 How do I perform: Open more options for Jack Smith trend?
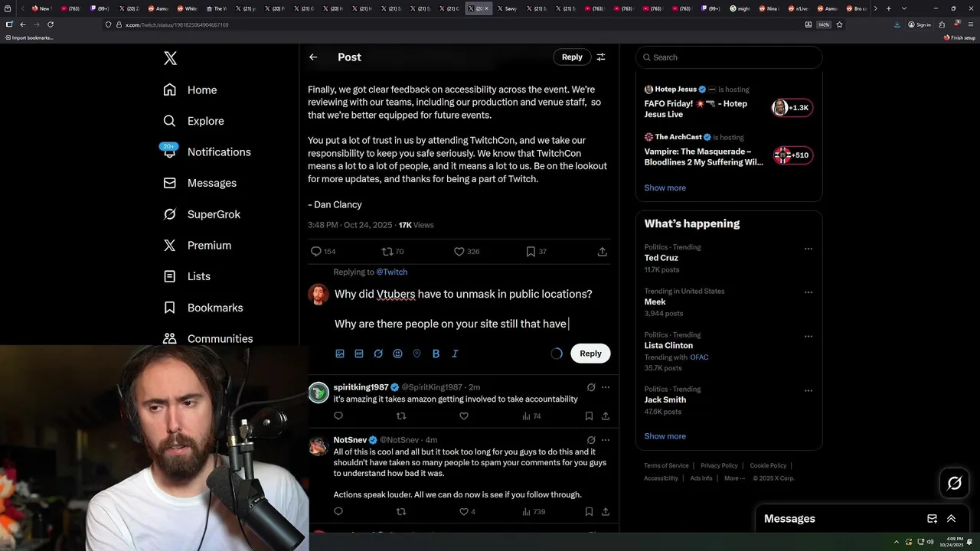808,390
